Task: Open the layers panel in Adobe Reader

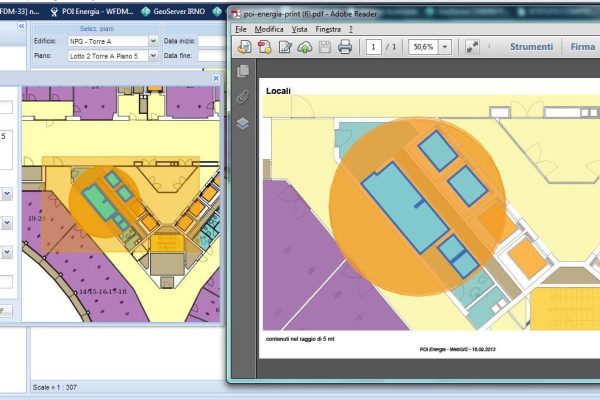Action: pos(243,123)
